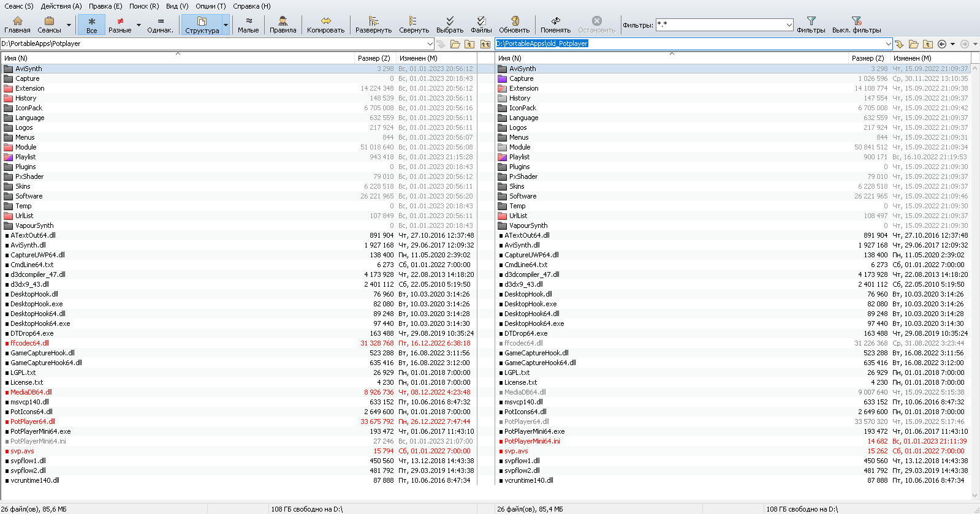Click the right path field old_Potplayer
Image resolution: width=980 pixels, height=514 pixels.
[689, 44]
